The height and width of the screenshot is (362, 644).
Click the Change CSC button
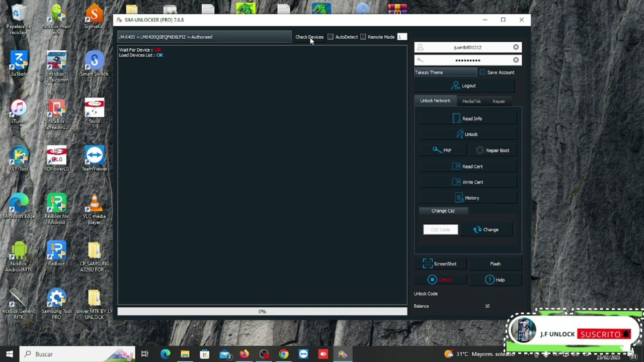tap(486, 230)
